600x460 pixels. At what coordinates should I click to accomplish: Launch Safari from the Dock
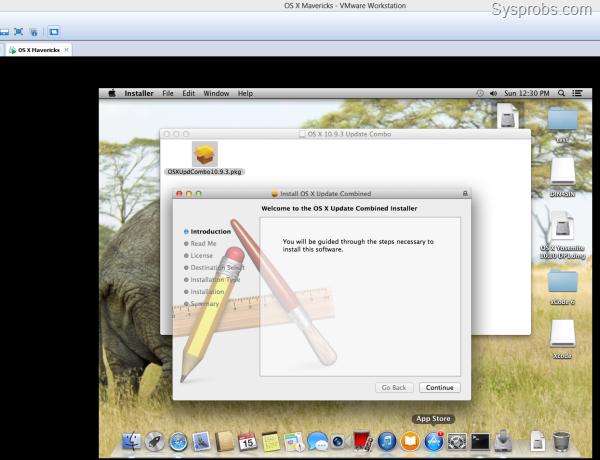tap(178, 442)
